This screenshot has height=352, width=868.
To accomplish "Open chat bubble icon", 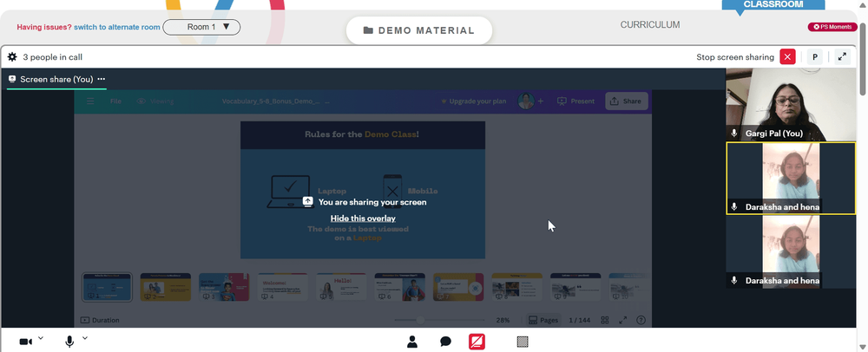I will (445, 342).
